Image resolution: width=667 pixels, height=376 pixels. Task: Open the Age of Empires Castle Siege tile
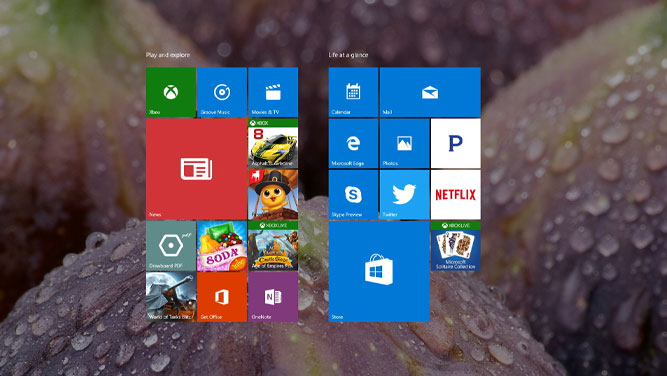point(273,245)
